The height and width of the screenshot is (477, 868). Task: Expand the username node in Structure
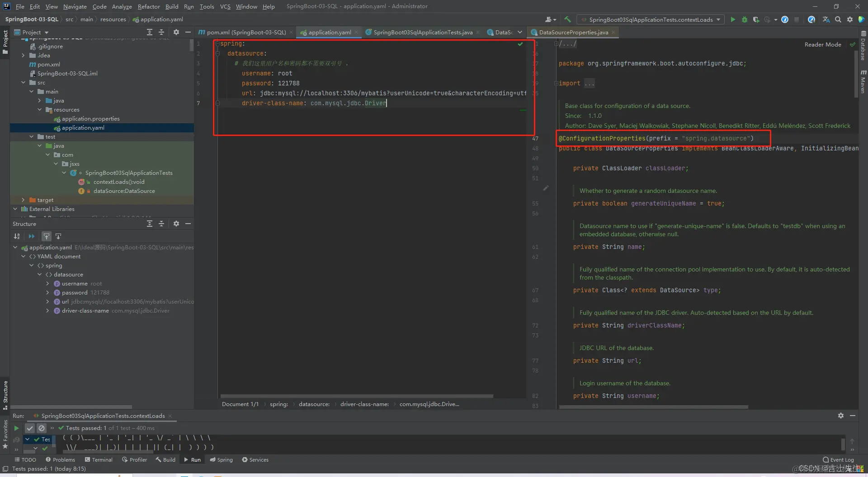[47, 284]
